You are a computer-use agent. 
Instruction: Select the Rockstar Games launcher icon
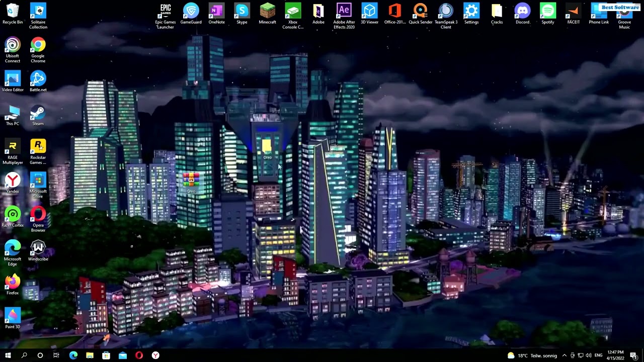[x=38, y=152]
